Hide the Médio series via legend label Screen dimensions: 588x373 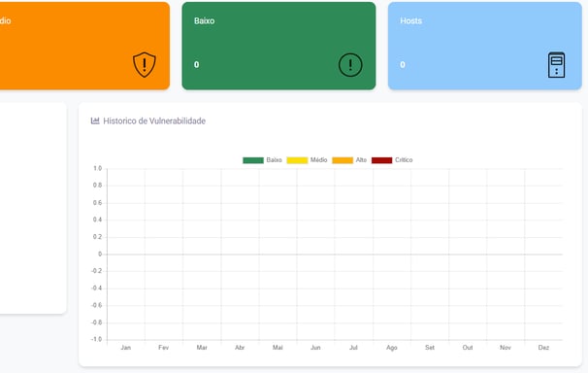(319, 160)
